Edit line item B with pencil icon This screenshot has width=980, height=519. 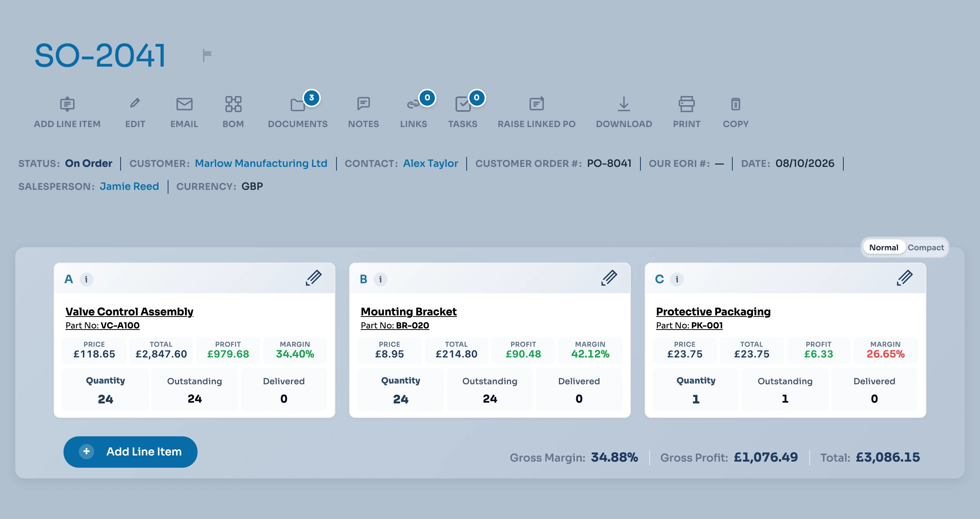pyautogui.click(x=609, y=278)
